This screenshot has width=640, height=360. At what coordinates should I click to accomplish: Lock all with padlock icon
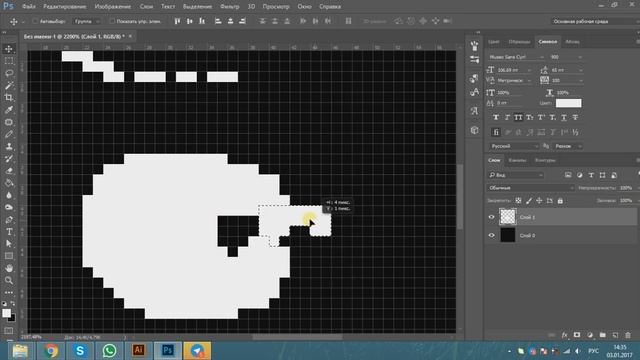(560, 200)
